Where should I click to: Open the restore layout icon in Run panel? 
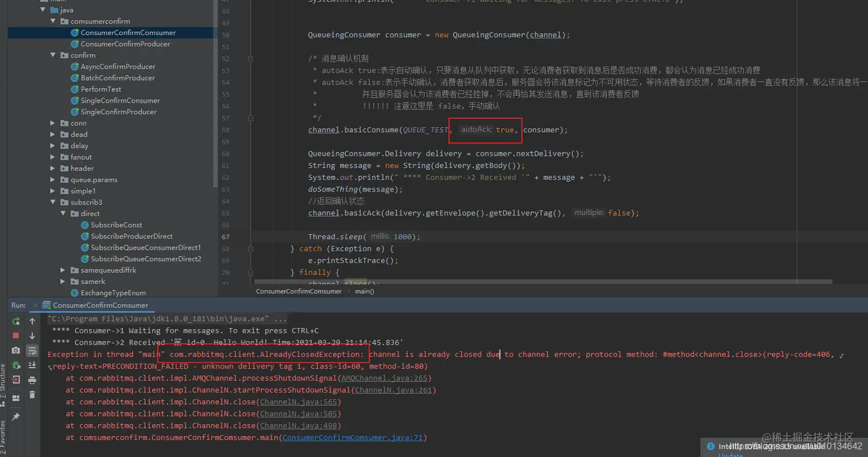16,397
